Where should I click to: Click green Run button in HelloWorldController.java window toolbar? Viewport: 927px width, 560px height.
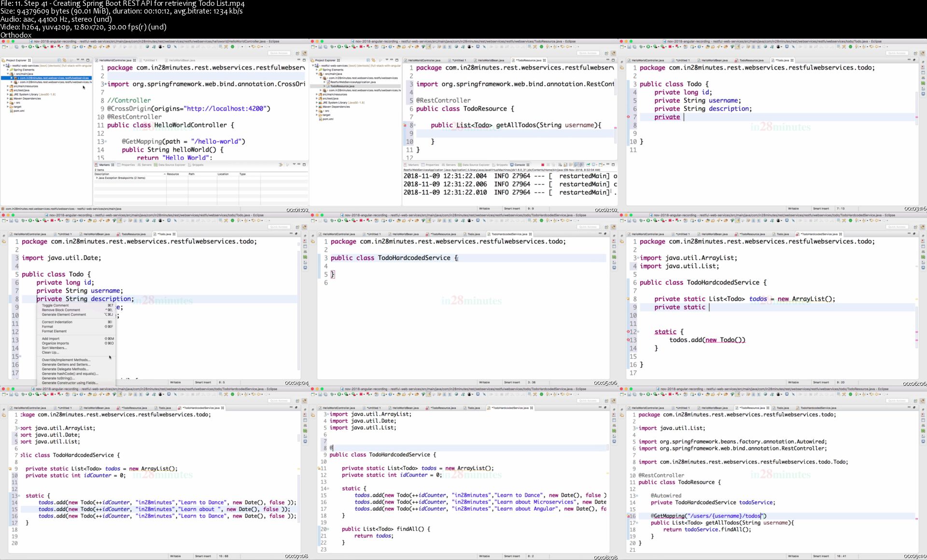tap(30, 47)
